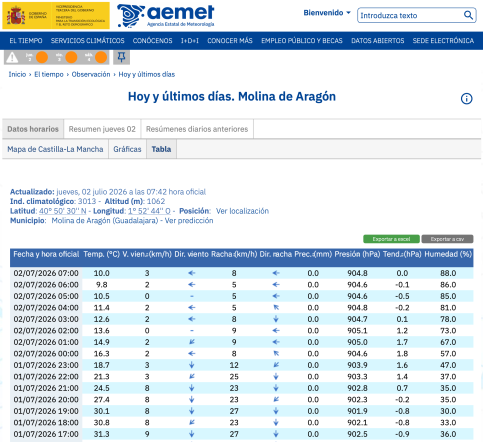This screenshot has height=442, width=483.
Task: Click Presión (hPa) column header
Action: pos(357,254)
